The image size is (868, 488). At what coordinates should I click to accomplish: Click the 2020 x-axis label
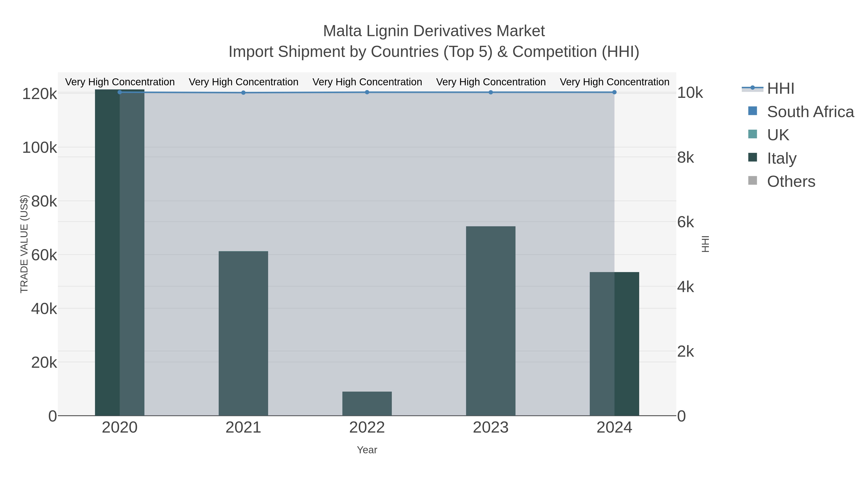120,428
